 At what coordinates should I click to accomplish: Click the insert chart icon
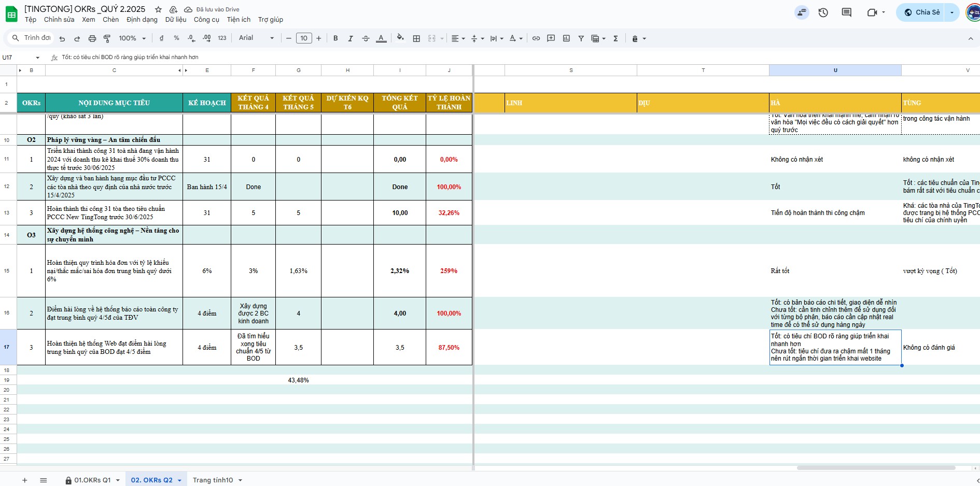(x=566, y=38)
